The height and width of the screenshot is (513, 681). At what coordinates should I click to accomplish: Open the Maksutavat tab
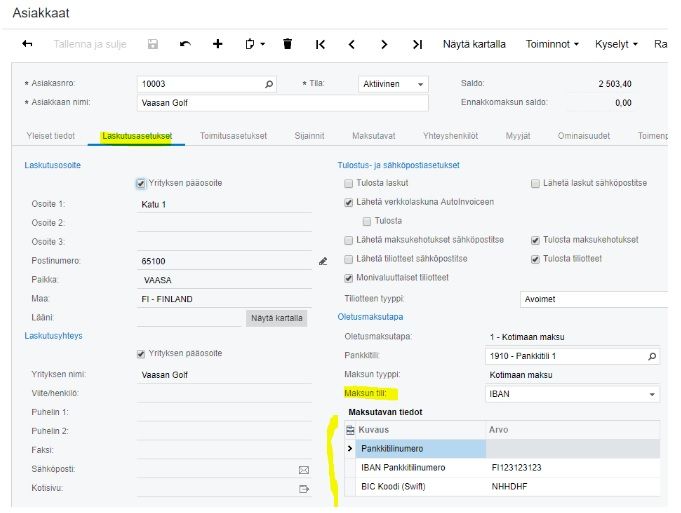click(x=374, y=136)
